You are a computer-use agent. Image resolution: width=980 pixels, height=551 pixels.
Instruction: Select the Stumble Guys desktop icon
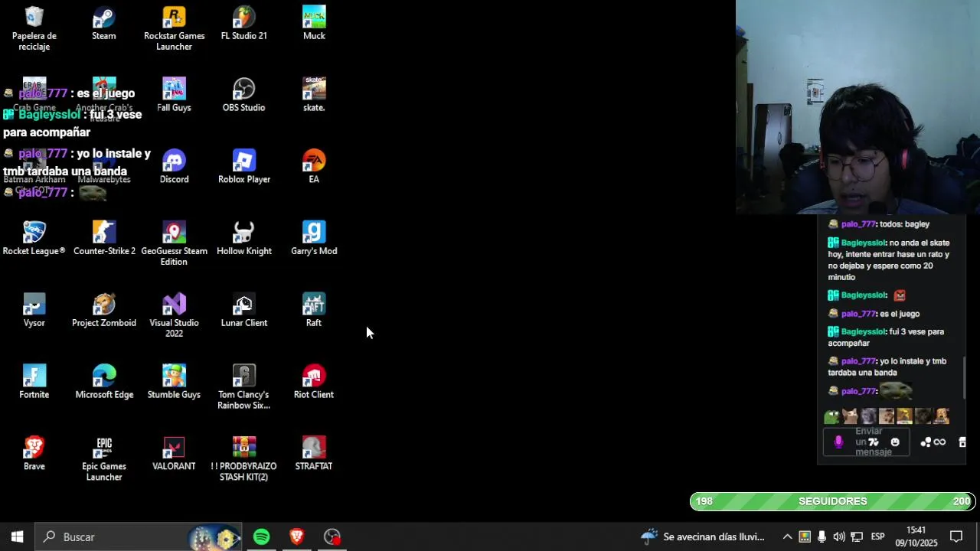point(174,383)
